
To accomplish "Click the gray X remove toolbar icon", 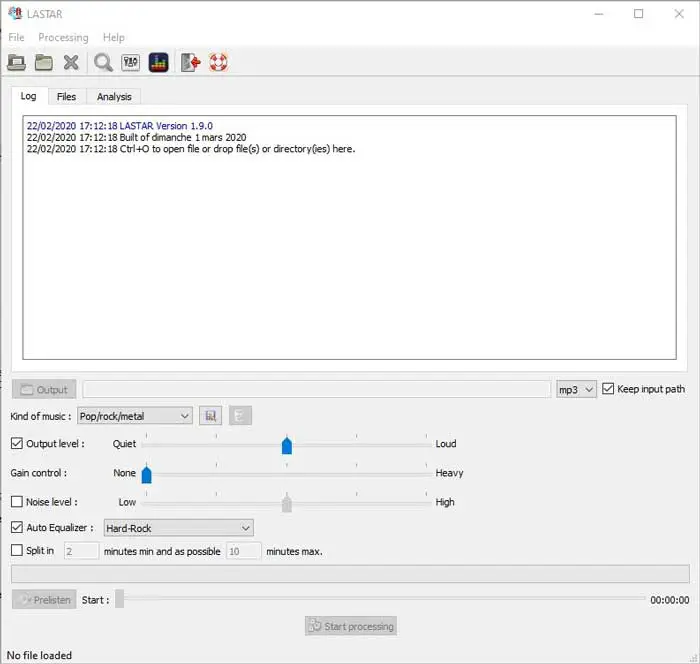I will (71, 63).
